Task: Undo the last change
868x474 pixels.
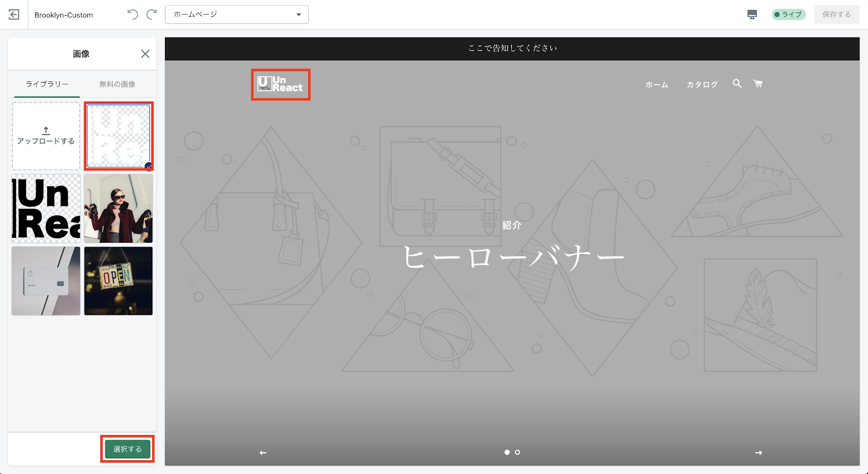Action: (x=132, y=15)
